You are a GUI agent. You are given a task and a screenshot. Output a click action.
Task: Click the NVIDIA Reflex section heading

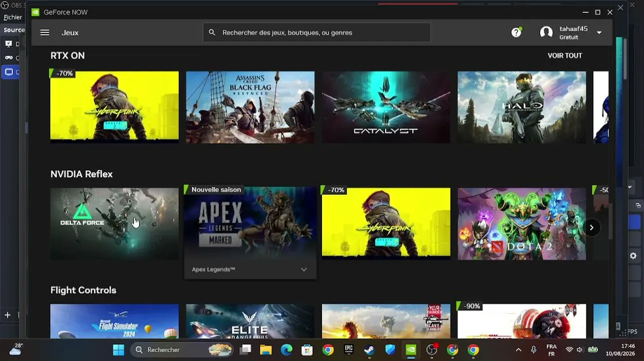(x=82, y=174)
